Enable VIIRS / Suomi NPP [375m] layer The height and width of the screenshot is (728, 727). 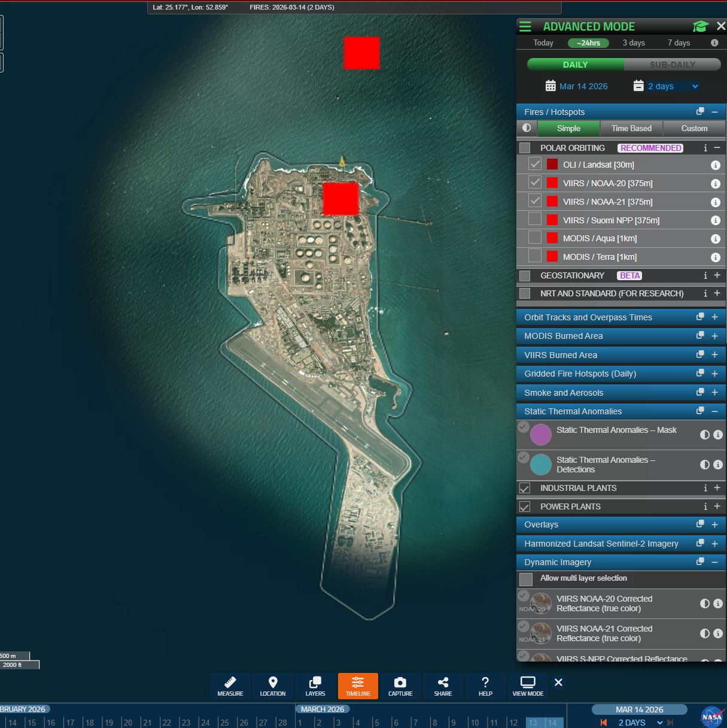pyautogui.click(x=535, y=220)
